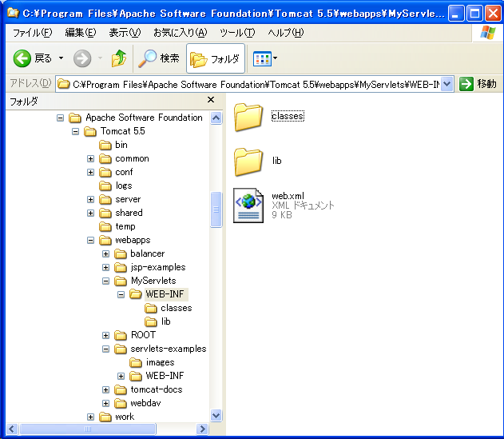Viewport: 504px width, 439px height.
Task: Close the フォルダ folders pane
Action: (x=211, y=100)
